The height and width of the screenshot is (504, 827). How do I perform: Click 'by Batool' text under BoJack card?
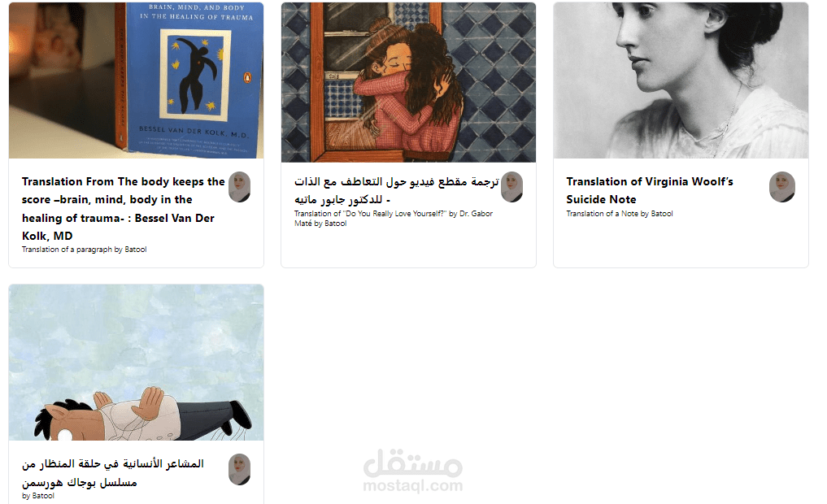38,496
